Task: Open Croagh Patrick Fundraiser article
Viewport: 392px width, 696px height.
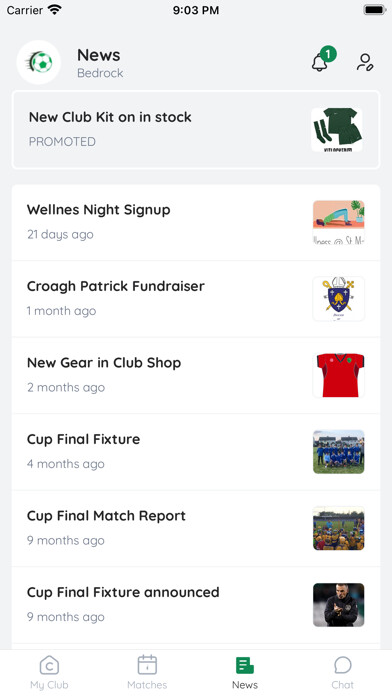Action: (196, 299)
